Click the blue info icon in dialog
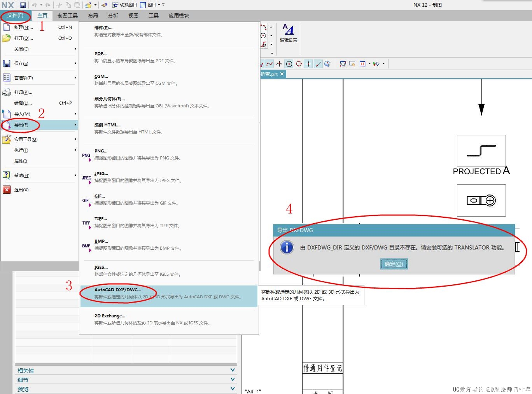Image resolution: width=532 pixels, height=394 pixels. (x=287, y=247)
